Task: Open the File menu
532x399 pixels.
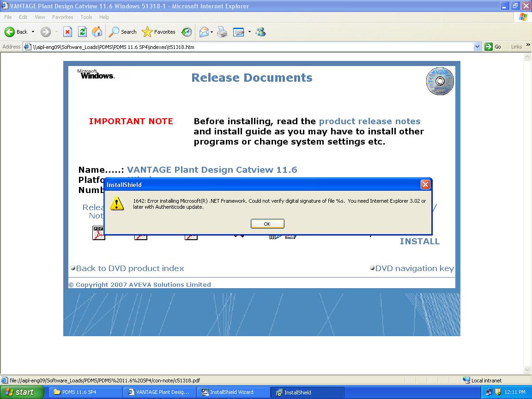Action: click(8, 17)
